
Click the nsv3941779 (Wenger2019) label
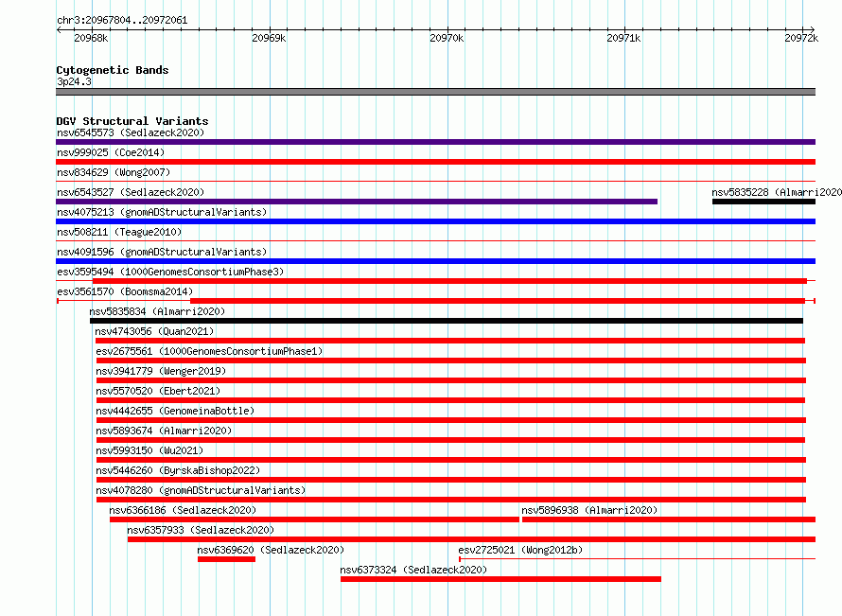pos(161,371)
